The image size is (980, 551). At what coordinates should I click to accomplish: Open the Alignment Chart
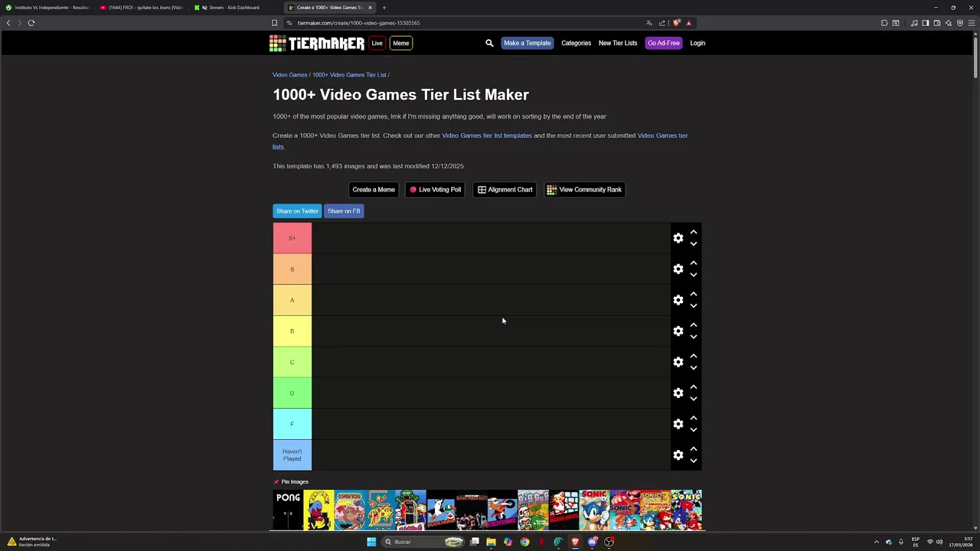pos(505,190)
